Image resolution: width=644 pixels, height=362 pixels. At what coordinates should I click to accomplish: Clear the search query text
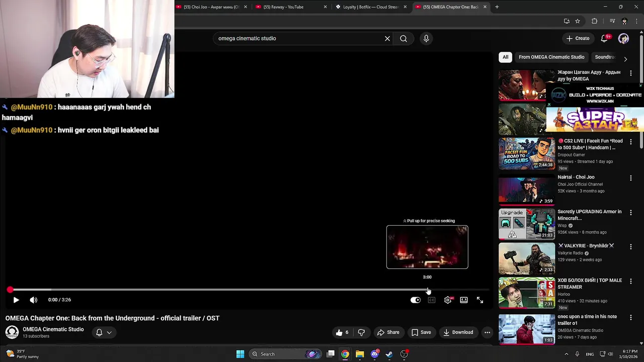click(387, 38)
